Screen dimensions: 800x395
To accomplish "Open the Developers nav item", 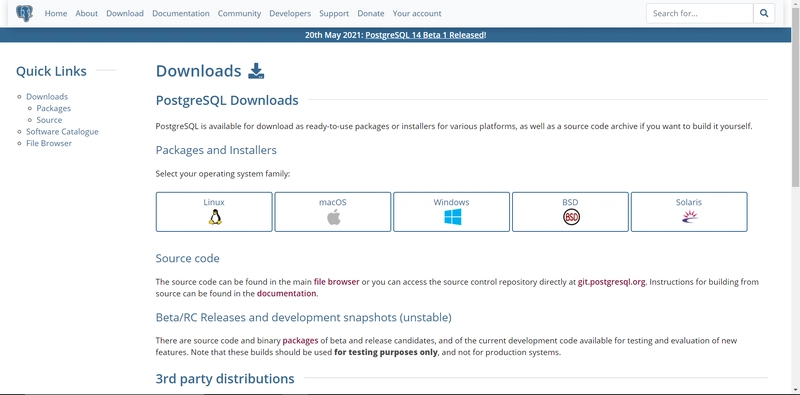I will click(290, 13).
